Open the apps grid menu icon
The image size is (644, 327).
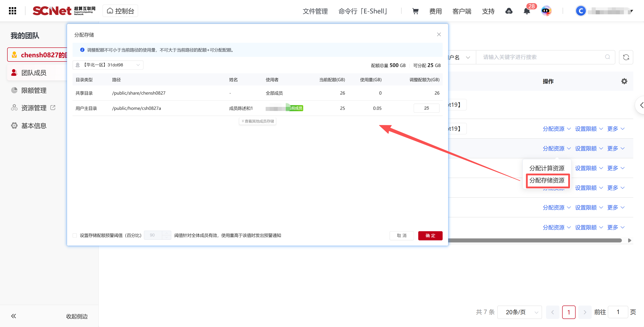[x=12, y=11]
